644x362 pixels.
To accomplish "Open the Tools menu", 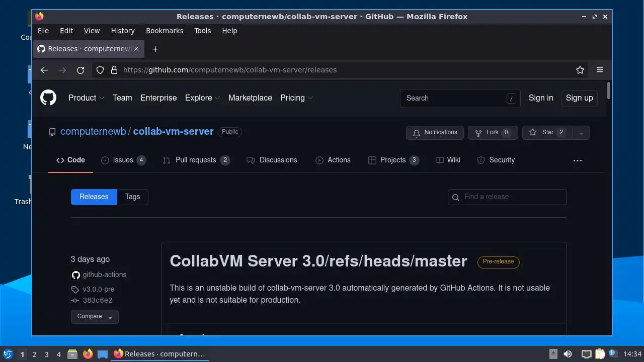I will tap(203, 31).
